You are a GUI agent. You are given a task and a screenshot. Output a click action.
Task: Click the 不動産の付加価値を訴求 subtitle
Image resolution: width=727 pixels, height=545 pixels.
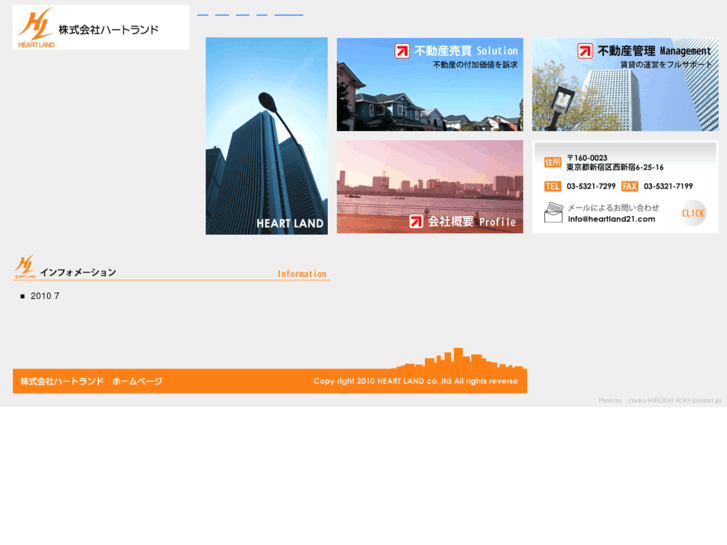tap(475, 64)
